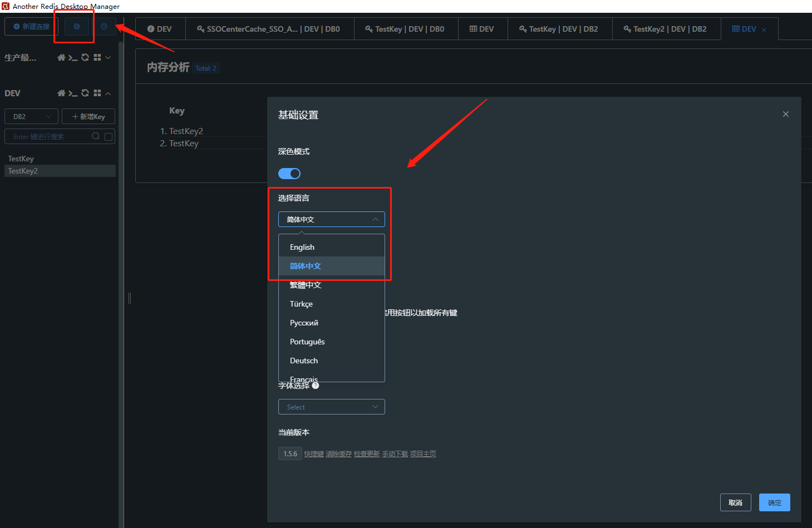
Task: Click the 确定 confirm button
Action: [775, 502]
